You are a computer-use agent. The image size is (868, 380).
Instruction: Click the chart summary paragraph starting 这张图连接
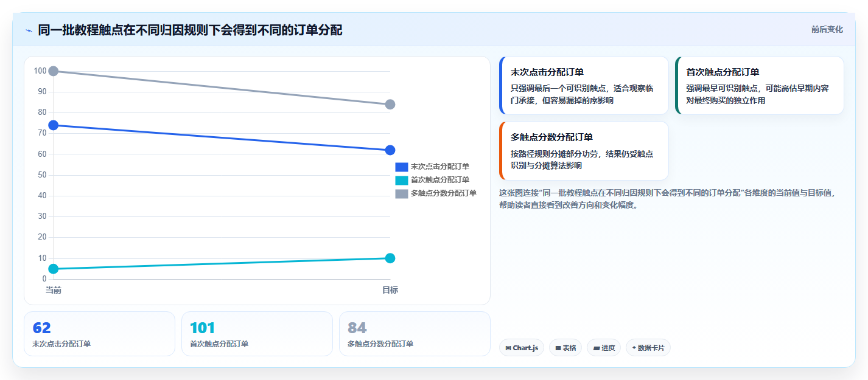[668, 199]
